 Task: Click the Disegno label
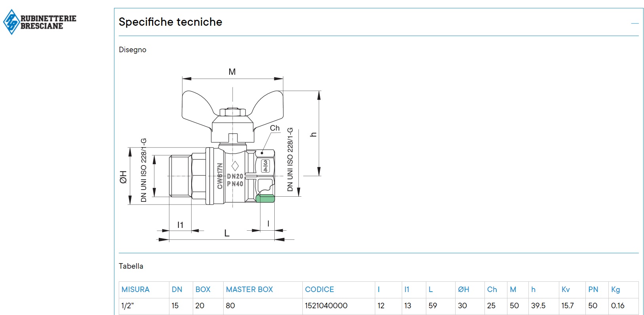coord(133,49)
